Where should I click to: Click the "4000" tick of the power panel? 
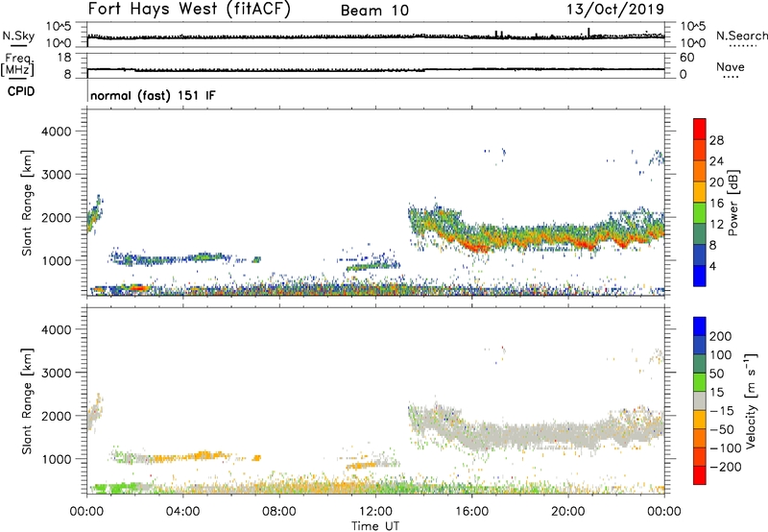point(56,132)
